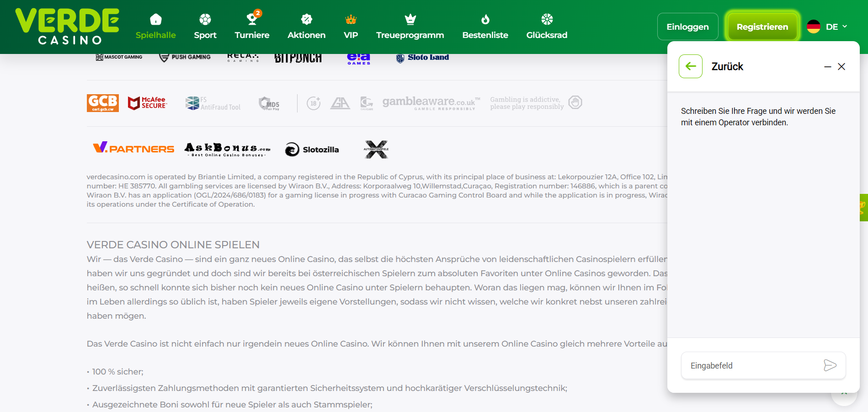Screen dimensions: 868x412
Task: Open the gambleaware.co.uk link
Action: coord(431,103)
